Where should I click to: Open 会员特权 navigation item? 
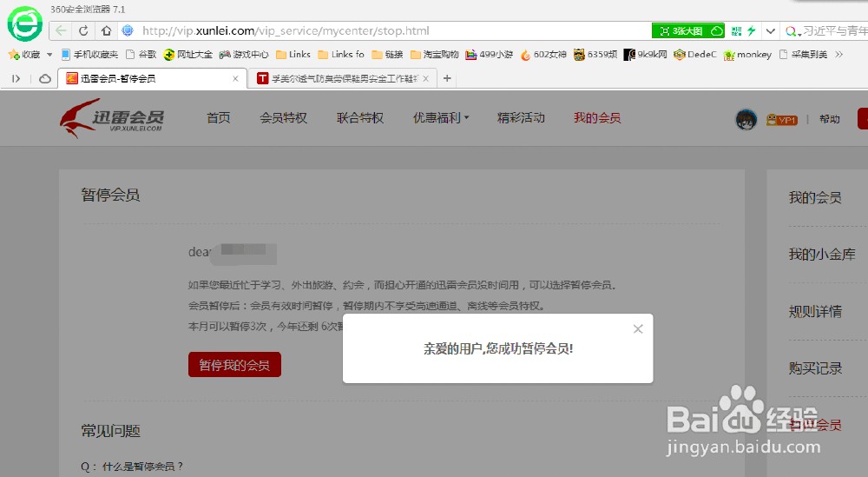pos(284,118)
